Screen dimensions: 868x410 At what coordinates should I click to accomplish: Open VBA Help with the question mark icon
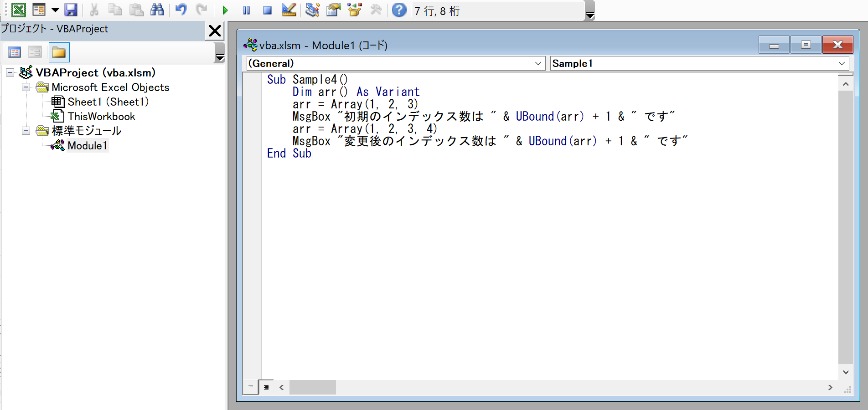[x=399, y=10]
